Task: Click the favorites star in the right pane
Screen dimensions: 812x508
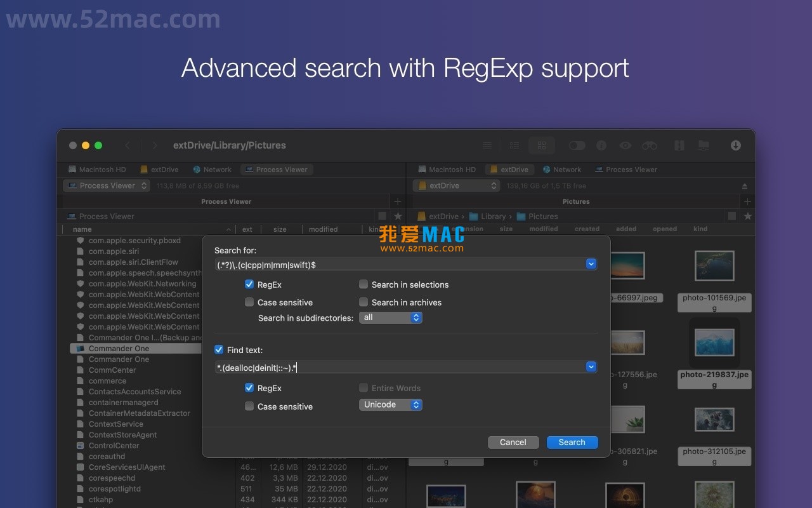Action: click(747, 216)
